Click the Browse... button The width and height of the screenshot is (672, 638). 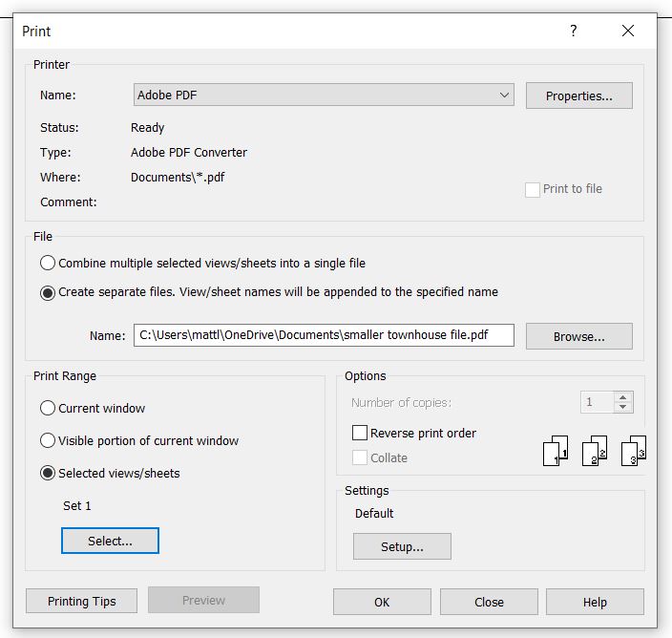[x=579, y=336]
